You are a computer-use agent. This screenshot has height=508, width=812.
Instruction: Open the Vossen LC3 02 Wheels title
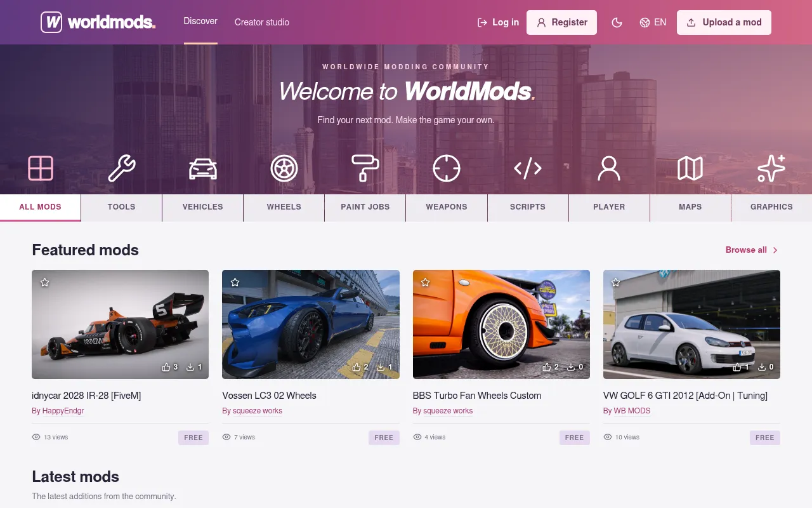tap(269, 396)
